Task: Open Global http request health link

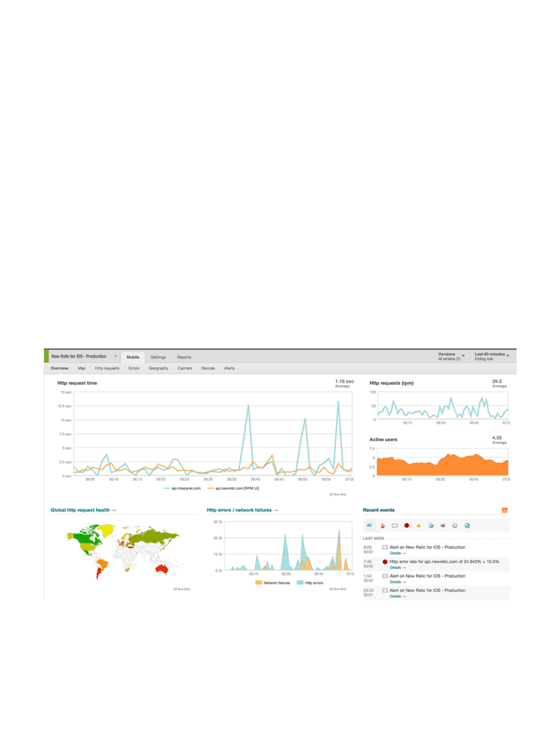Action: tap(83, 510)
